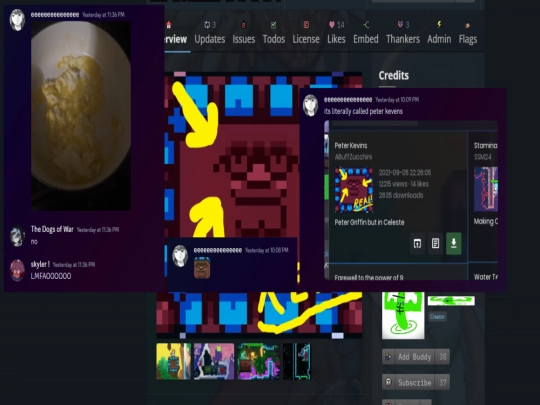Click the License icon

pos(306,24)
